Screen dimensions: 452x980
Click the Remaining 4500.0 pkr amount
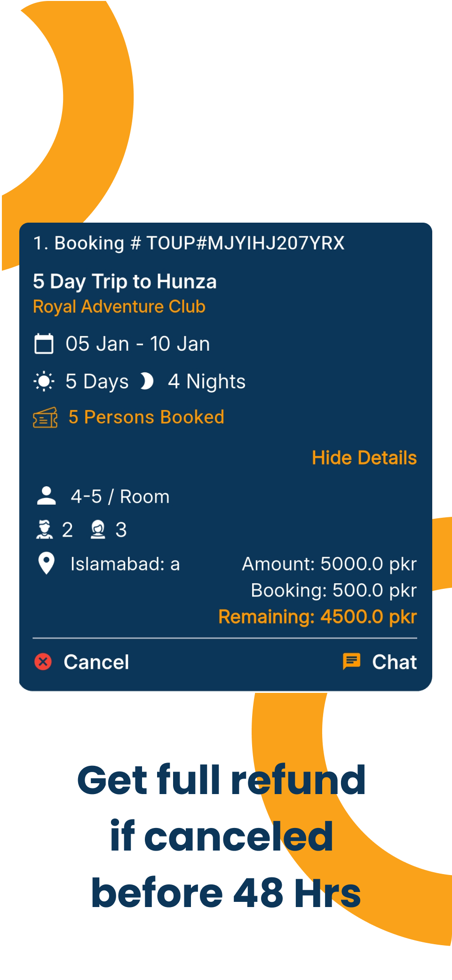point(317,617)
